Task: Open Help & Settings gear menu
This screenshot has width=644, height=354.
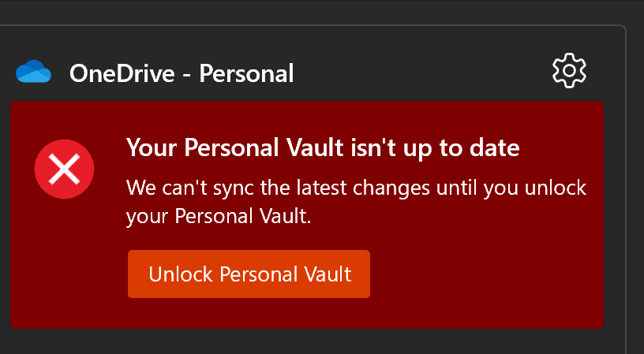Action: coord(569,70)
